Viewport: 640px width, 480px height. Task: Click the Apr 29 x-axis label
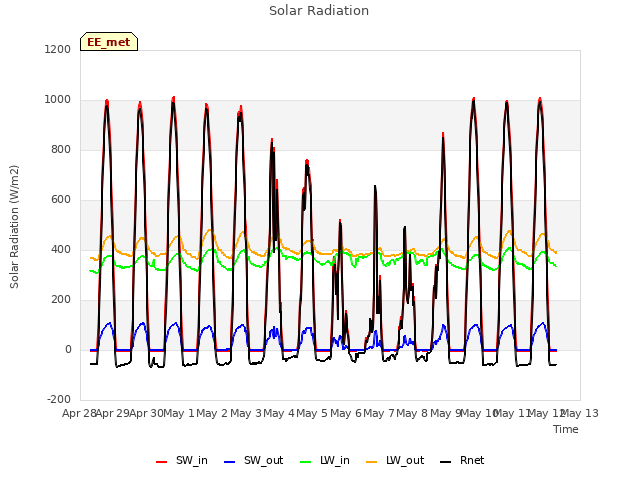[x=113, y=413]
